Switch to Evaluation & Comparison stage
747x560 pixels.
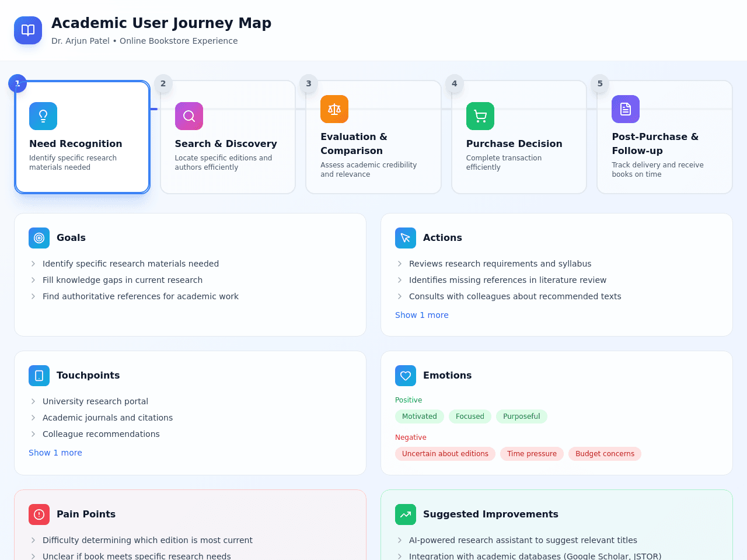point(373,137)
